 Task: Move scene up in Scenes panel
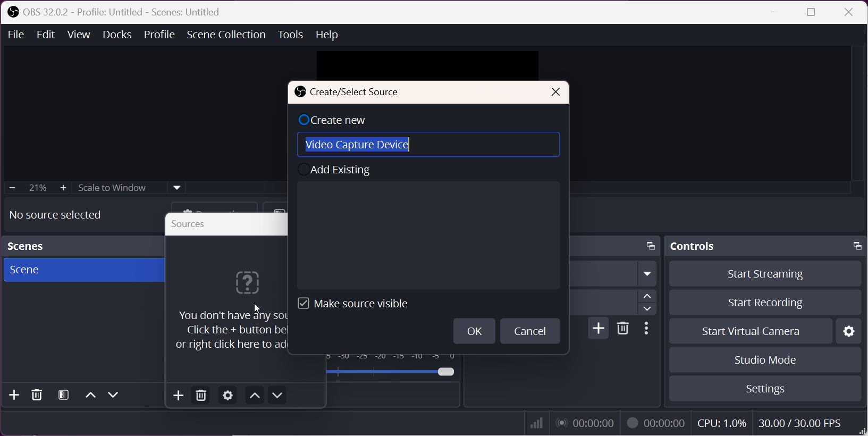[x=90, y=395]
